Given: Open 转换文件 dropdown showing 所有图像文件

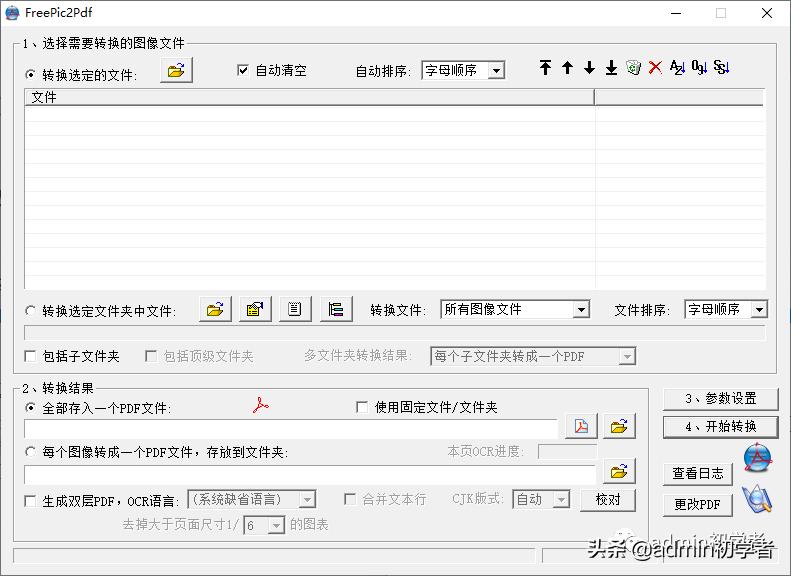Looking at the screenshot, I should [515, 309].
